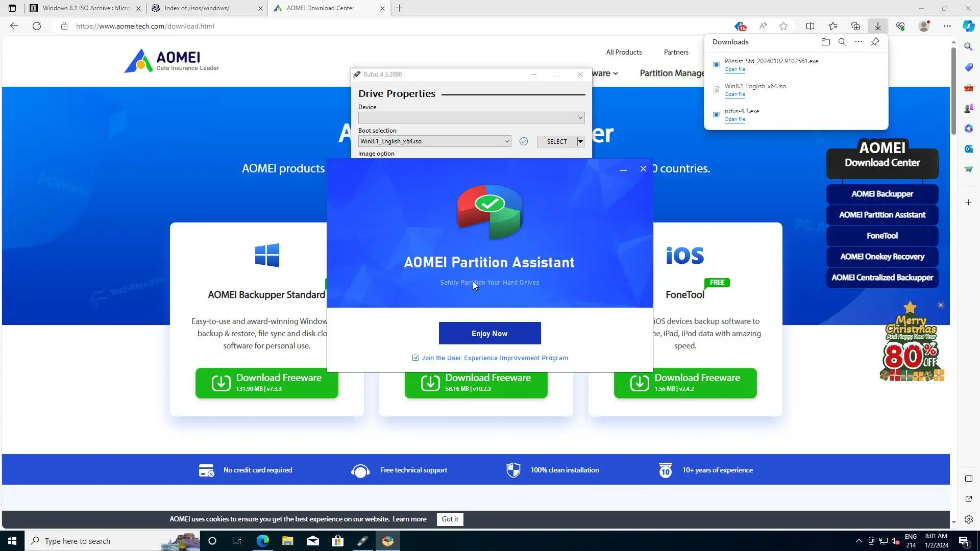Open the Boot selection dropdown
The width and height of the screenshot is (980, 551).
coord(506,141)
